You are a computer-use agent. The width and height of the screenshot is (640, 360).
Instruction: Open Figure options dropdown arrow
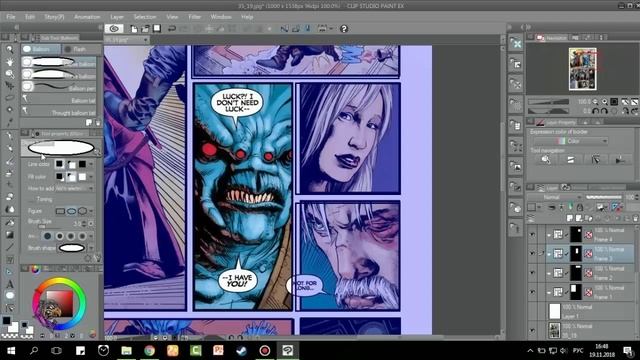[91, 211]
